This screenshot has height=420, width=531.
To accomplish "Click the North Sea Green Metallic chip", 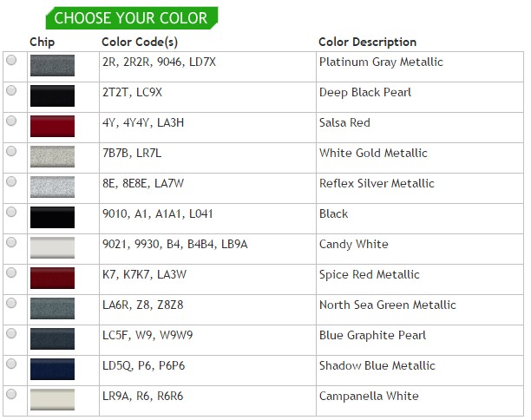I will pyautogui.click(x=52, y=308).
